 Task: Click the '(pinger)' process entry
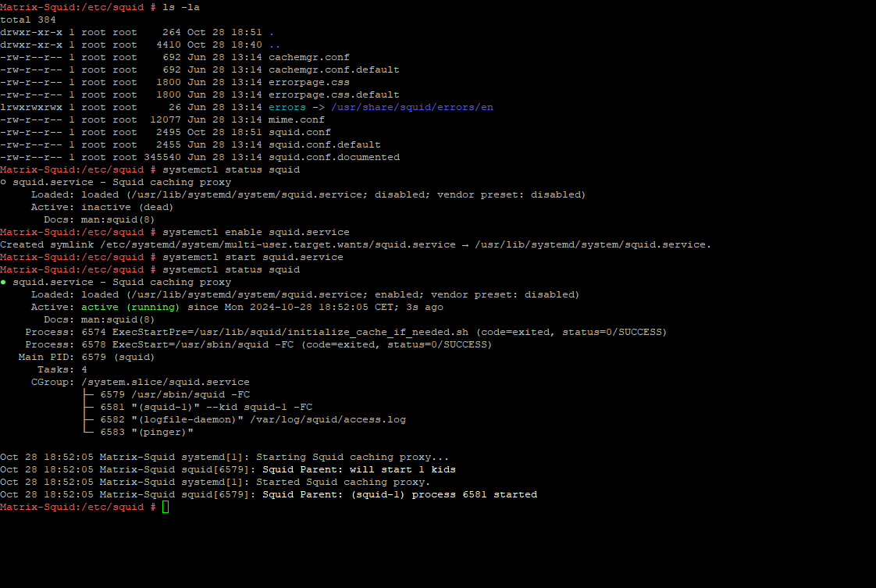(146, 432)
